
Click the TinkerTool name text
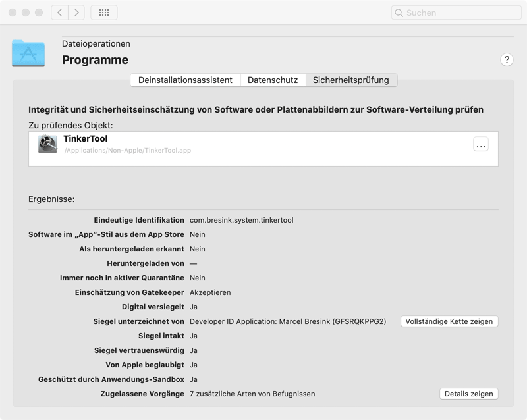click(x=86, y=138)
